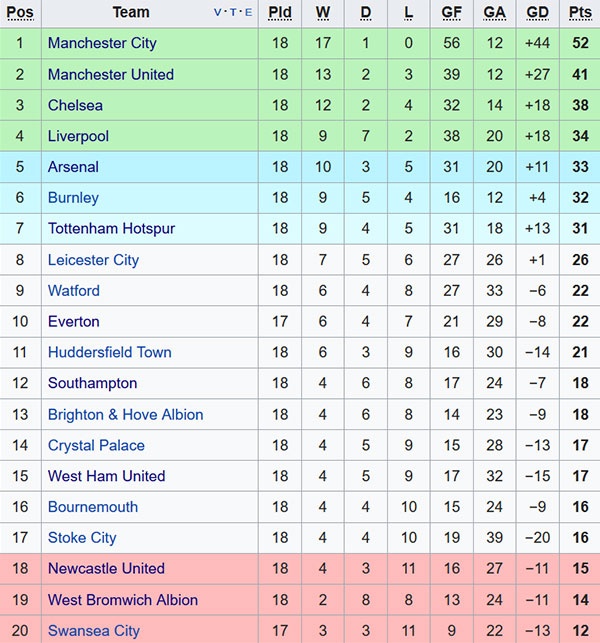Open the Watford team link
The width and height of the screenshot is (600, 643).
(74, 291)
